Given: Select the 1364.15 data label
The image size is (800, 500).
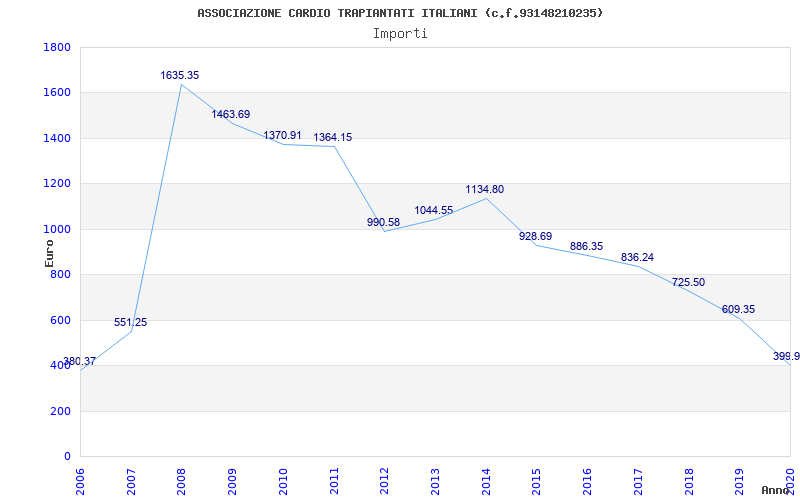Looking at the screenshot, I should 333,138.
